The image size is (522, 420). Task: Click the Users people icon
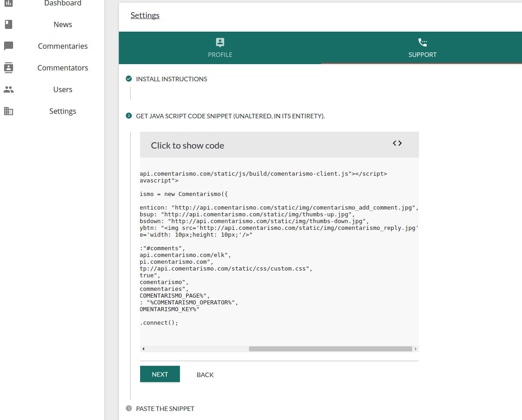coord(9,89)
